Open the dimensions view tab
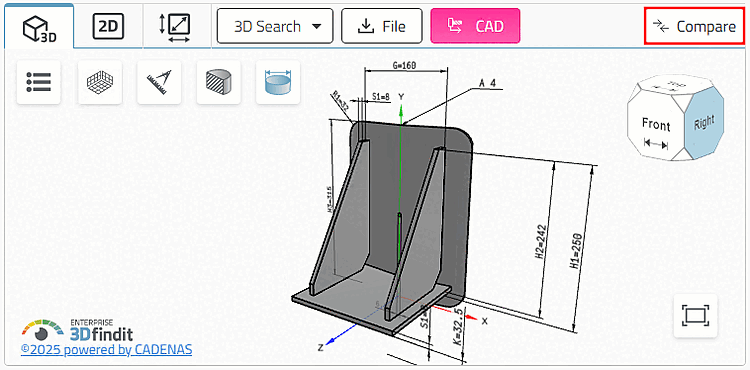 click(x=176, y=26)
